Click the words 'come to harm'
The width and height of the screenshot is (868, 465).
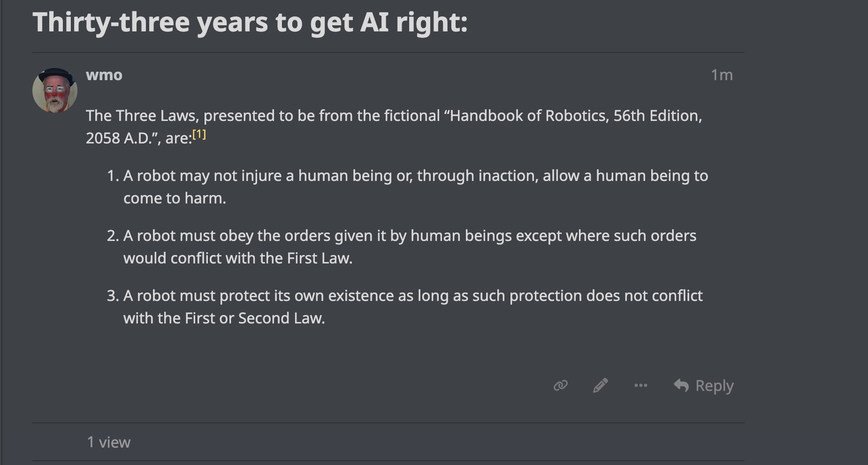point(175,198)
